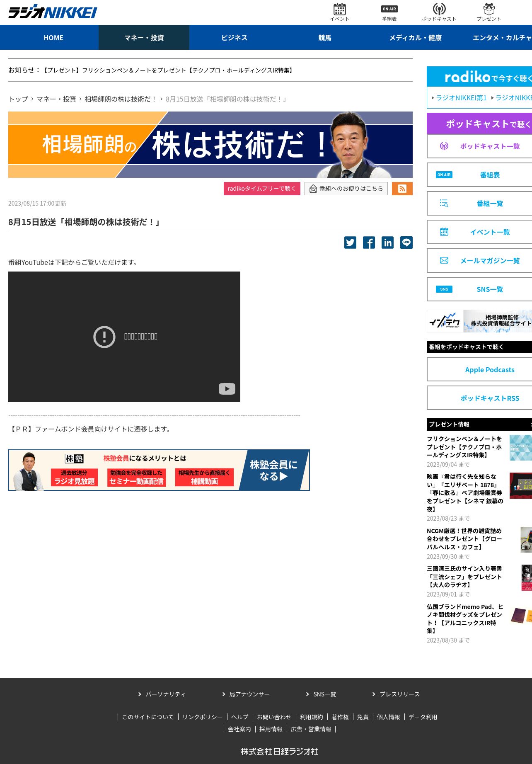
Task: Share the article on Facebook
Action: pyautogui.click(x=369, y=243)
